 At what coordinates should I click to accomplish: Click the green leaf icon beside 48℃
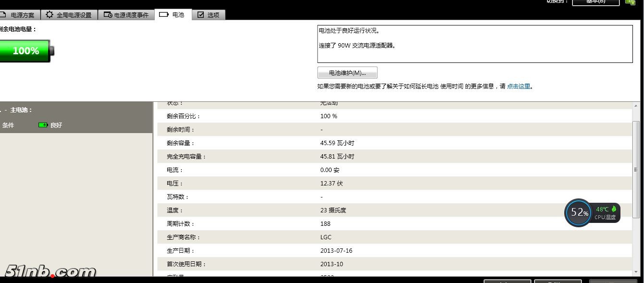pyautogui.click(x=614, y=209)
